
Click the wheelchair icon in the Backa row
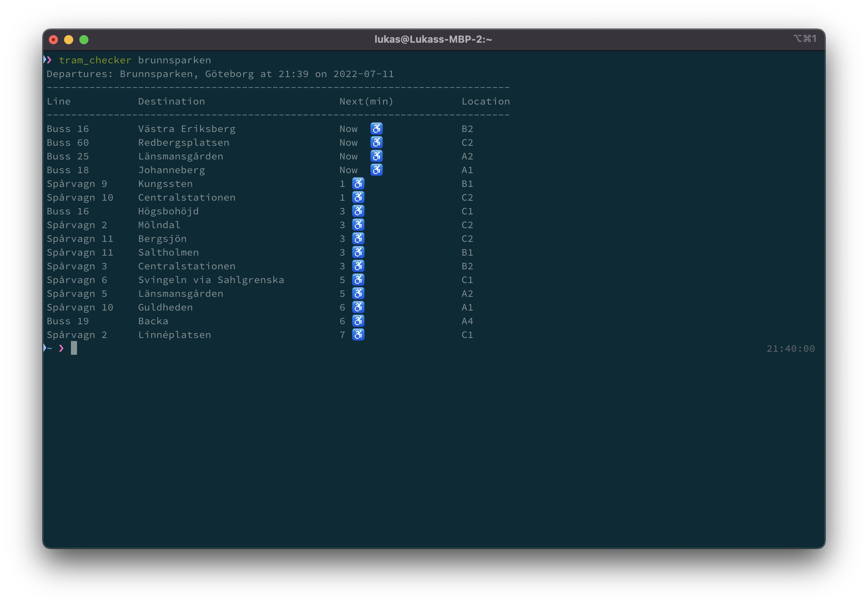358,321
